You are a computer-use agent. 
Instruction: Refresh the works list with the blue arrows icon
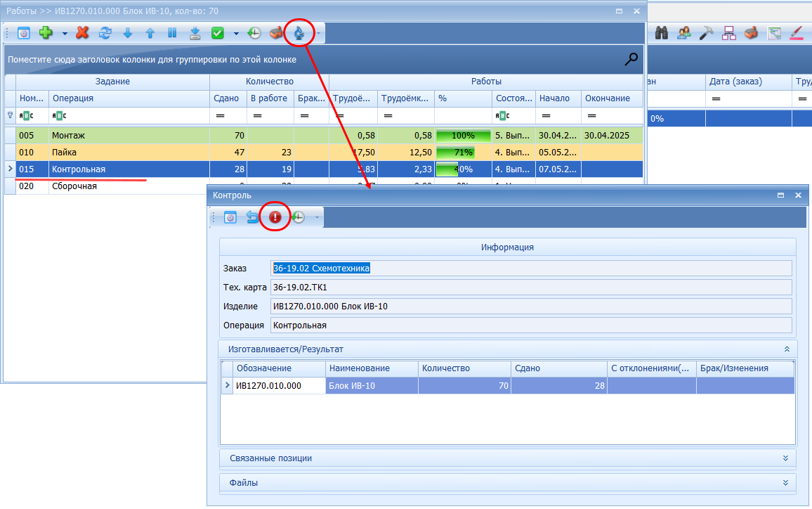[x=105, y=33]
